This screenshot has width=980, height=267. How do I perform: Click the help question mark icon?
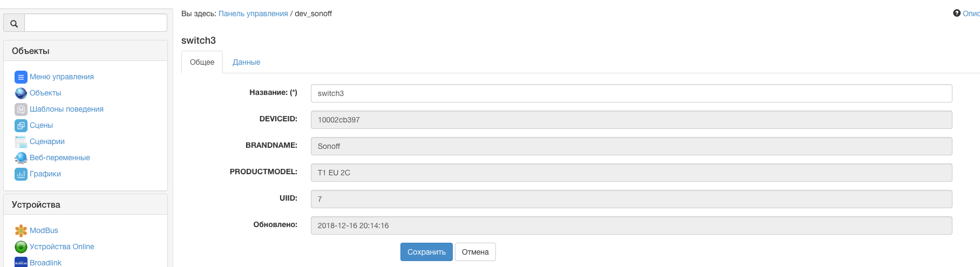(x=957, y=13)
